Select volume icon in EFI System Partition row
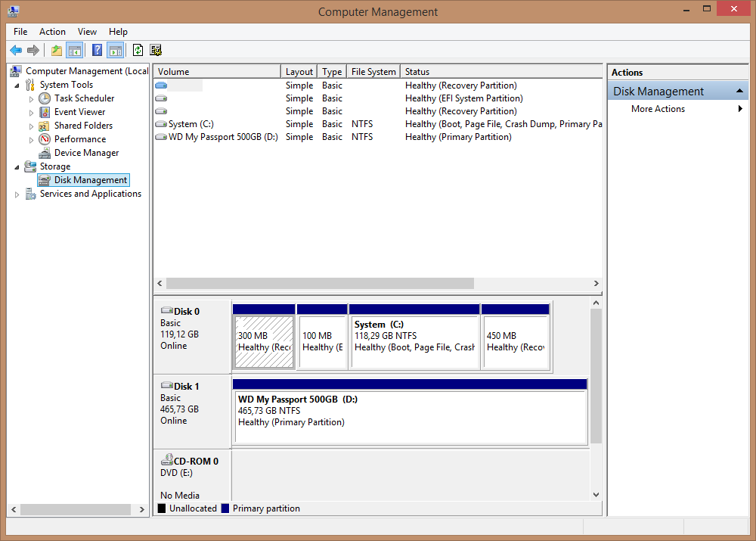The image size is (756, 541). point(161,98)
